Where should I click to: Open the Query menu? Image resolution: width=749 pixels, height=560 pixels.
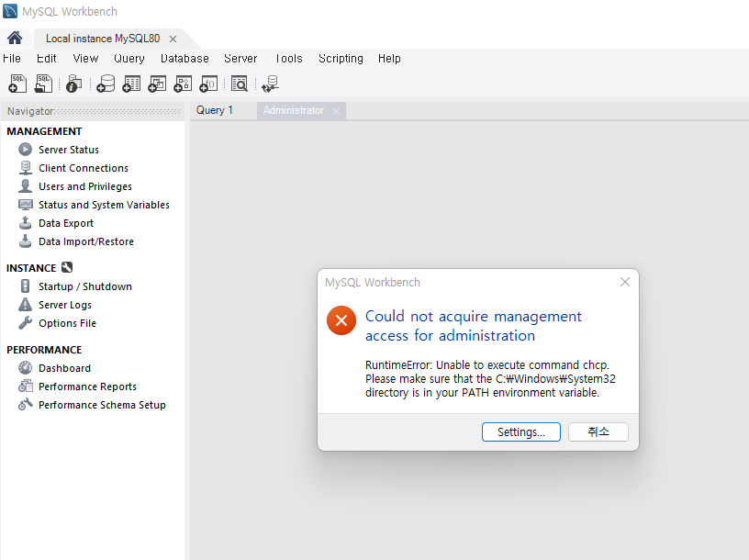tap(129, 58)
